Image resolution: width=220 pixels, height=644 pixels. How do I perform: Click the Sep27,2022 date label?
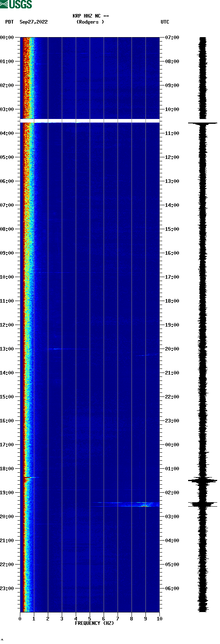(33, 22)
